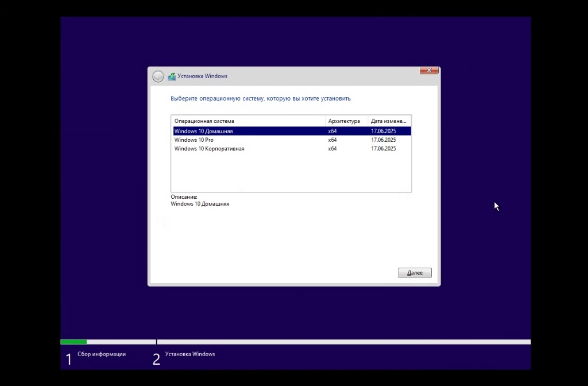
Task: Select Windows 10 Домашняя in the list
Action: point(292,131)
